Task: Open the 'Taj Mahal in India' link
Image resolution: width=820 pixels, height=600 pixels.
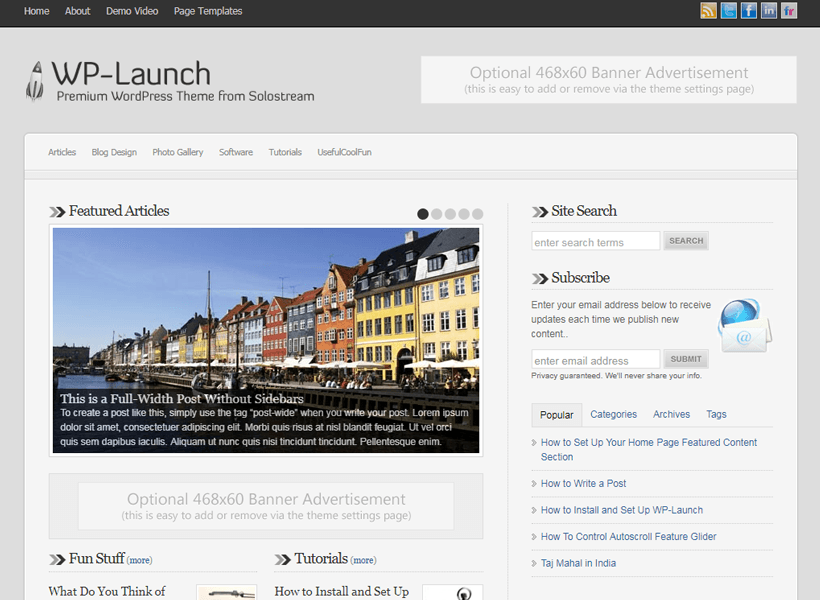Action: tap(578, 563)
